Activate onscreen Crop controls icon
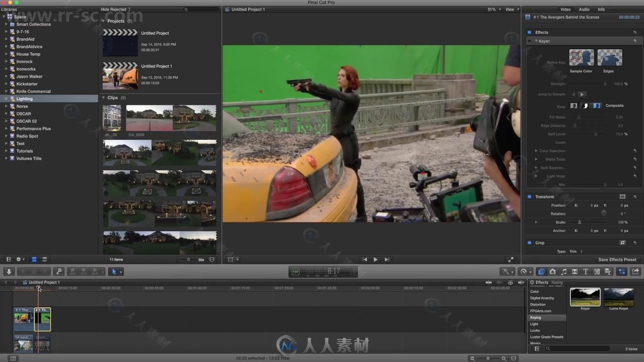Screen dimensions: 644x362 click(x=622, y=243)
